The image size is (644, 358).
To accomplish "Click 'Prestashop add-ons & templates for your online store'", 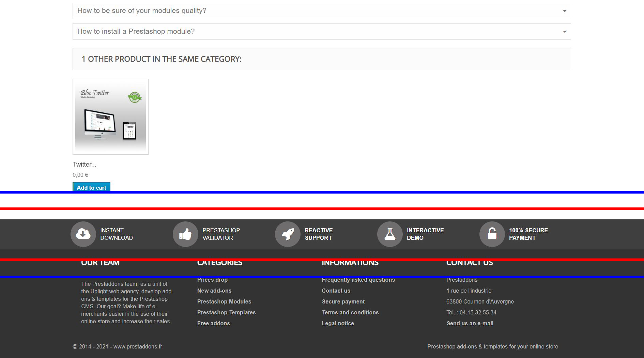I will click(x=493, y=347).
